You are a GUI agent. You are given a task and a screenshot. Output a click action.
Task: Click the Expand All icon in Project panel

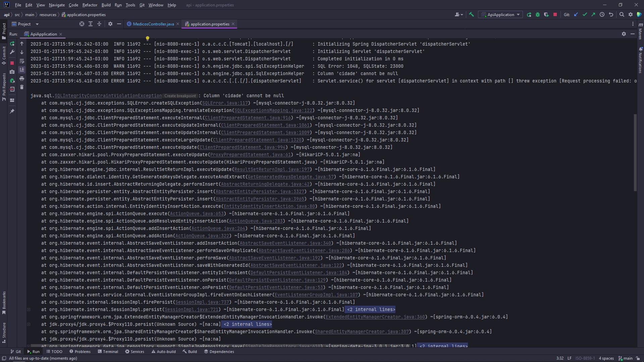tap(91, 24)
